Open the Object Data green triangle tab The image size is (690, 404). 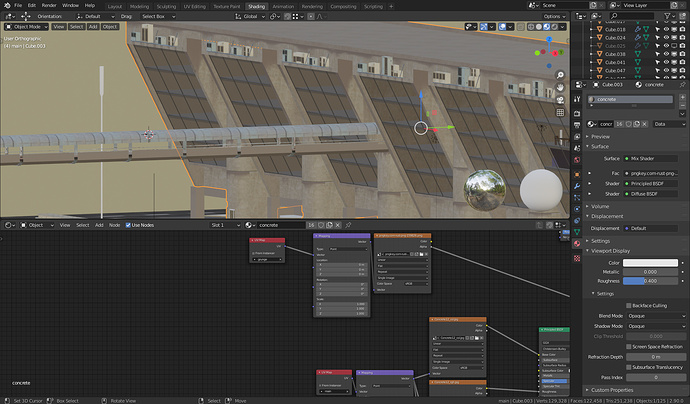(577, 232)
